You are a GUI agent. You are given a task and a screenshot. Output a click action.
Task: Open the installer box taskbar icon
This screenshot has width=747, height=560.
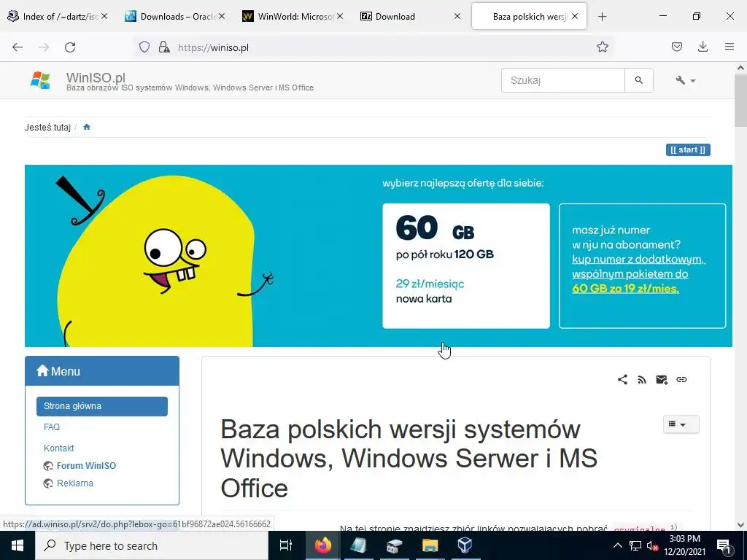(x=394, y=545)
